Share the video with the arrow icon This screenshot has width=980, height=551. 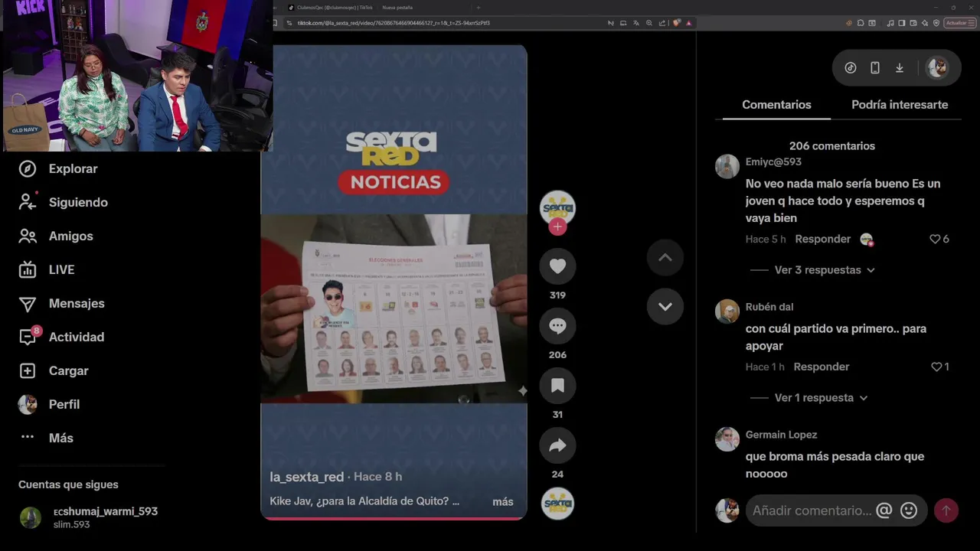557,445
